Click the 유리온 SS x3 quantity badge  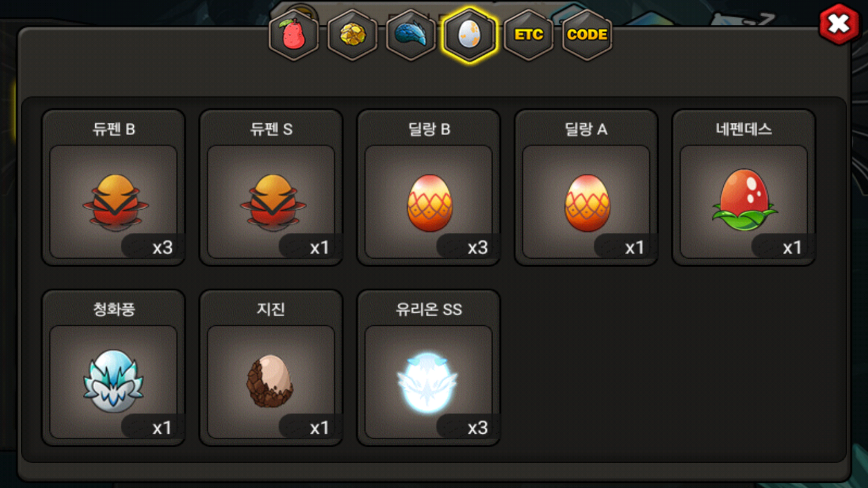pyautogui.click(x=468, y=427)
